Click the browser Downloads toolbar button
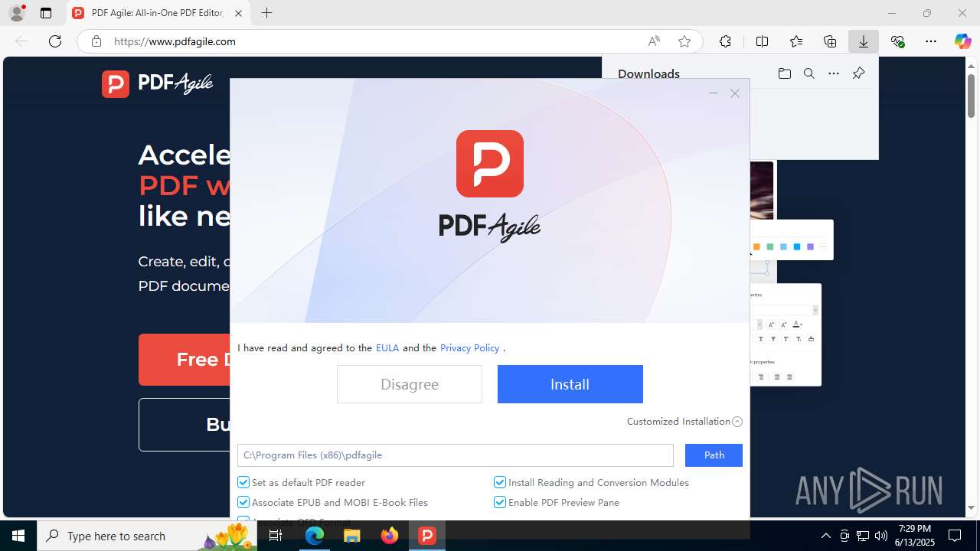Image resolution: width=980 pixels, height=551 pixels. click(x=863, y=41)
